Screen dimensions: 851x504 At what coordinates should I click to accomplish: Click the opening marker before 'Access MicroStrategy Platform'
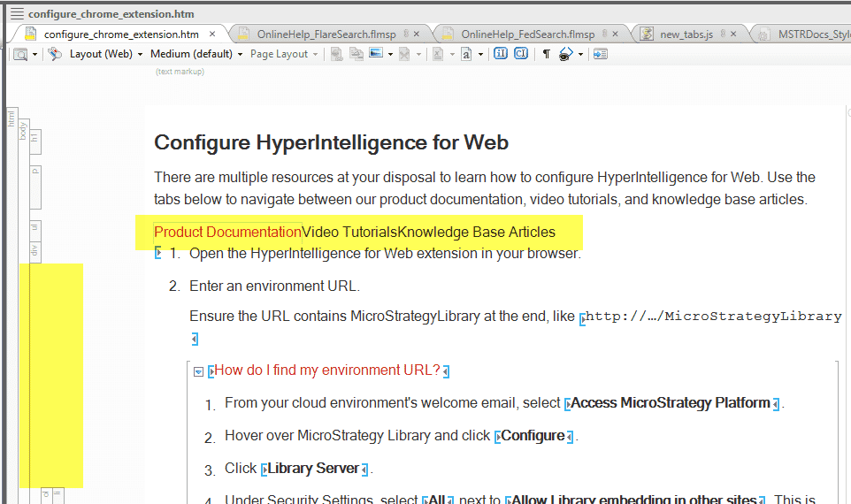tap(568, 404)
